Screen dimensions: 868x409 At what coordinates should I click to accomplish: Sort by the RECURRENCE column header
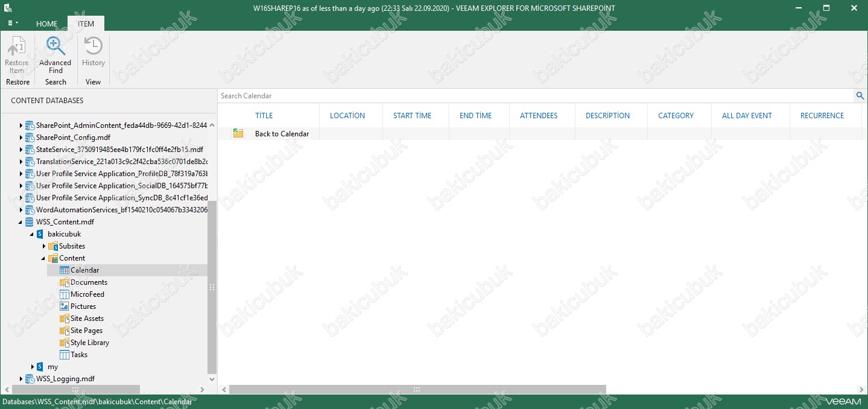[822, 116]
